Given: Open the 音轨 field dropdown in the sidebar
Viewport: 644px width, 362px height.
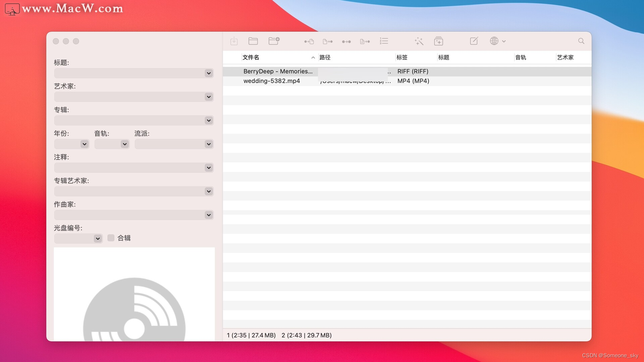Looking at the screenshot, I should [x=124, y=144].
